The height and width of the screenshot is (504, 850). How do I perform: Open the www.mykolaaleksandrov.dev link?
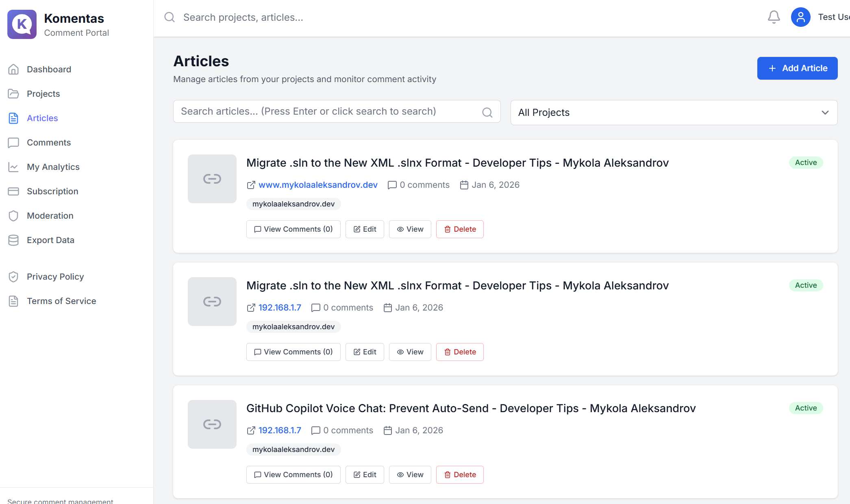(x=318, y=185)
